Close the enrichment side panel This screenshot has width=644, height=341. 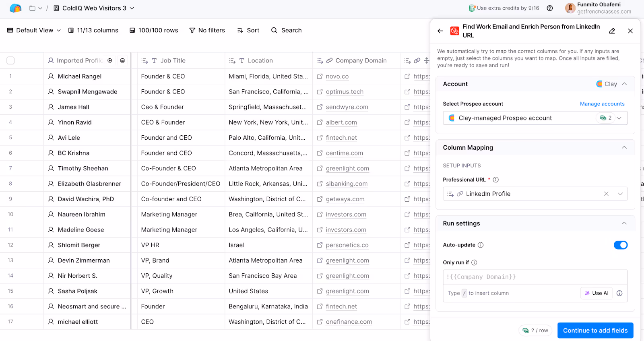click(x=630, y=31)
